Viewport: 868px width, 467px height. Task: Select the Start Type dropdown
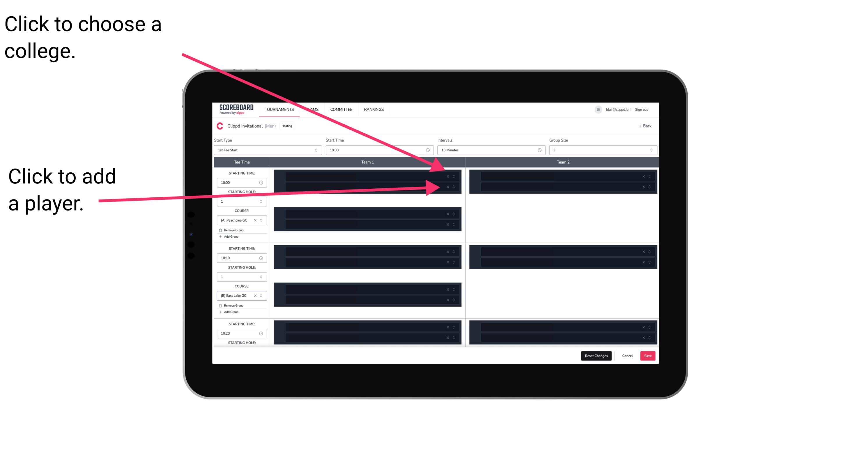[267, 150]
